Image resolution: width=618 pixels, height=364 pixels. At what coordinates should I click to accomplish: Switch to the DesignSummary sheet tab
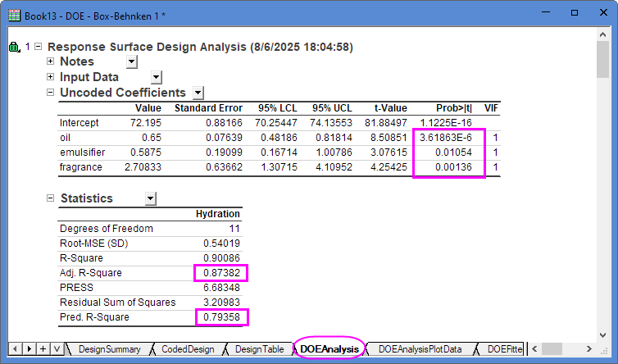point(109,349)
